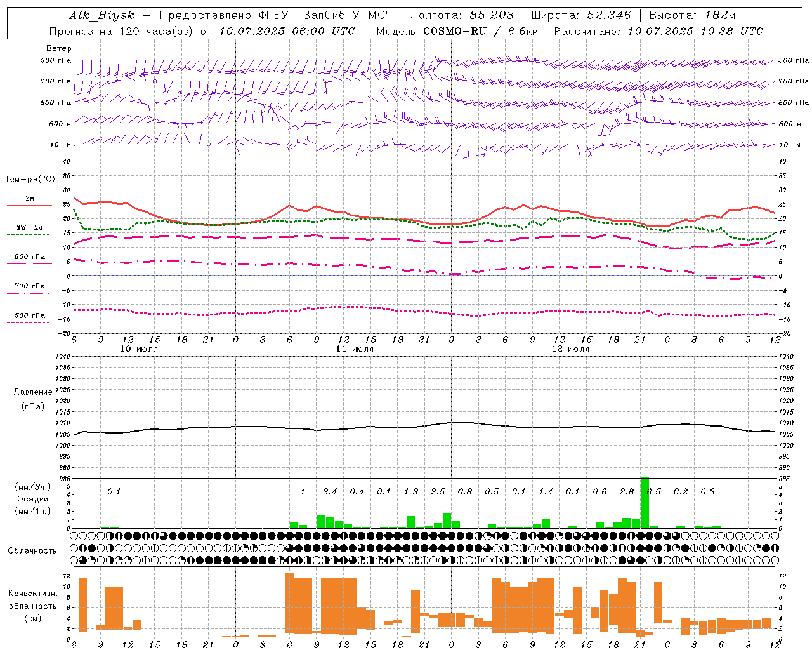The image size is (812, 650).
Task: Select the text Предоставлено ФГБУ "ЗапСиб УГМС"
Action: point(275,15)
